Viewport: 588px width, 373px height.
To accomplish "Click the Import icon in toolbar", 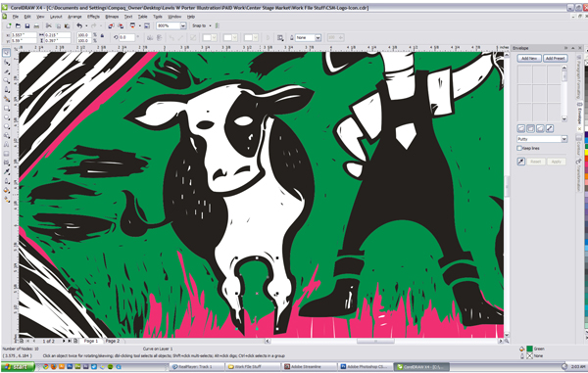I will point(111,25).
